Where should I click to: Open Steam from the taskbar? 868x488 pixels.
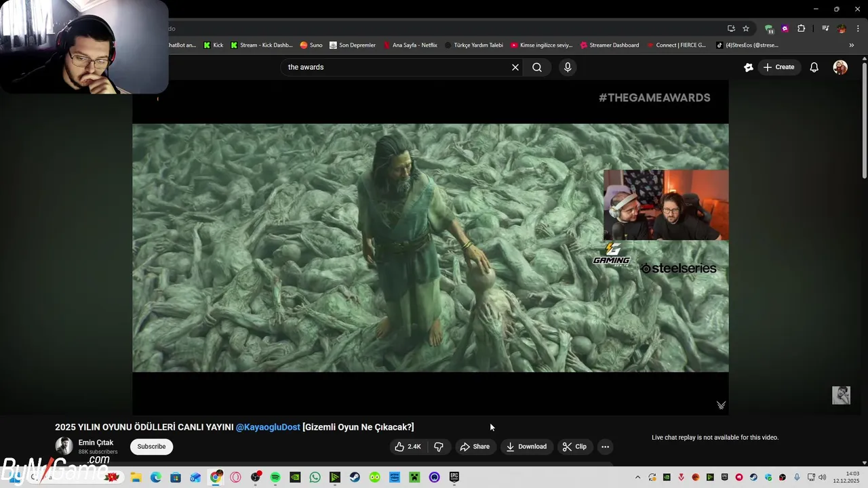pos(355,477)
